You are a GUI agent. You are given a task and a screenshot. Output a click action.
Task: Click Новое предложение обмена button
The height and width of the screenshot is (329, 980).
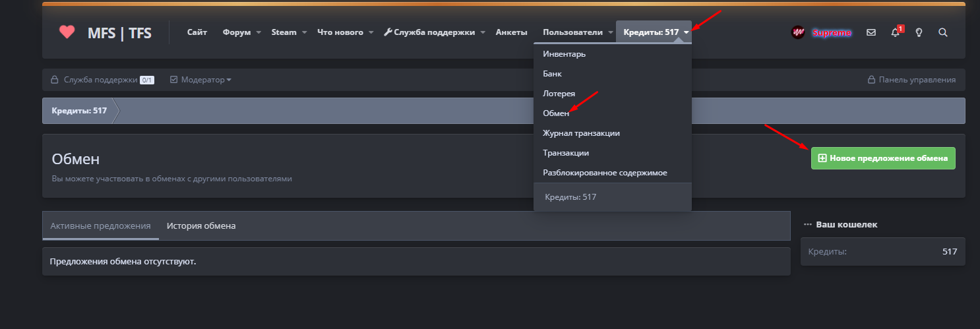pyautogui.click(x=883, y=158)
